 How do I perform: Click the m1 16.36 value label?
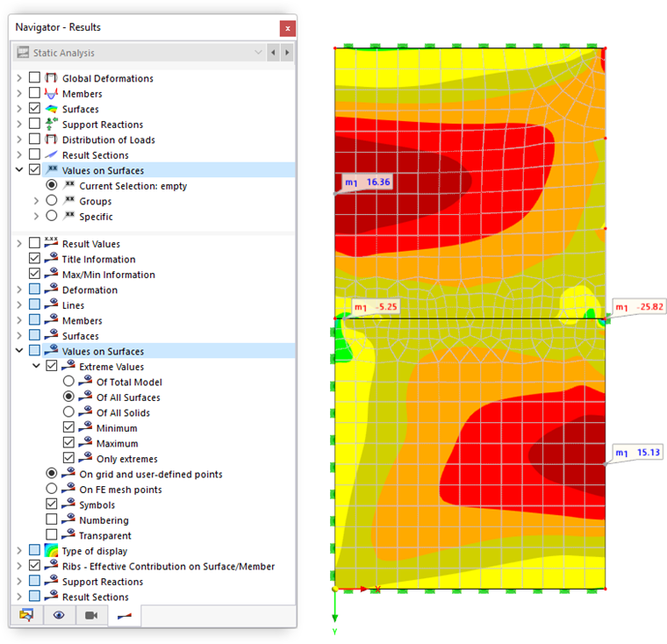pos(368,182)
